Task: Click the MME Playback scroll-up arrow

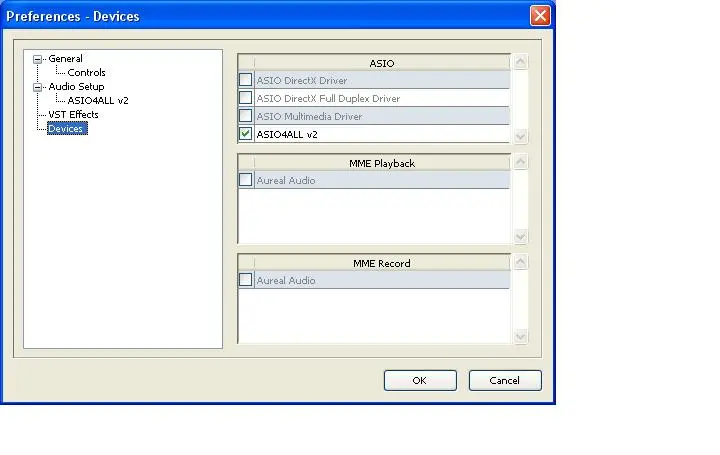Action: click(x=520, y=162)
